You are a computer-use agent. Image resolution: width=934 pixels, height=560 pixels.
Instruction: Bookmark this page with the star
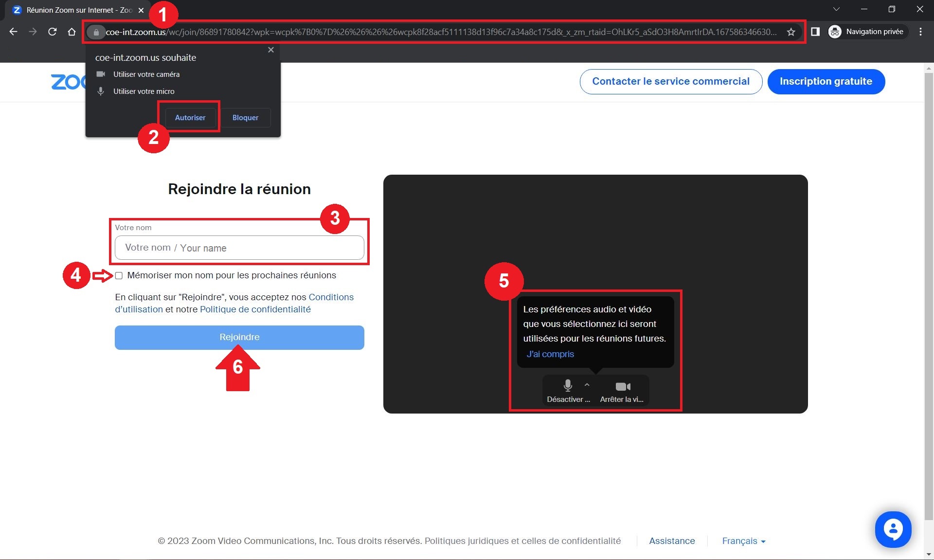pyautogui.click(x=791, y=32)
